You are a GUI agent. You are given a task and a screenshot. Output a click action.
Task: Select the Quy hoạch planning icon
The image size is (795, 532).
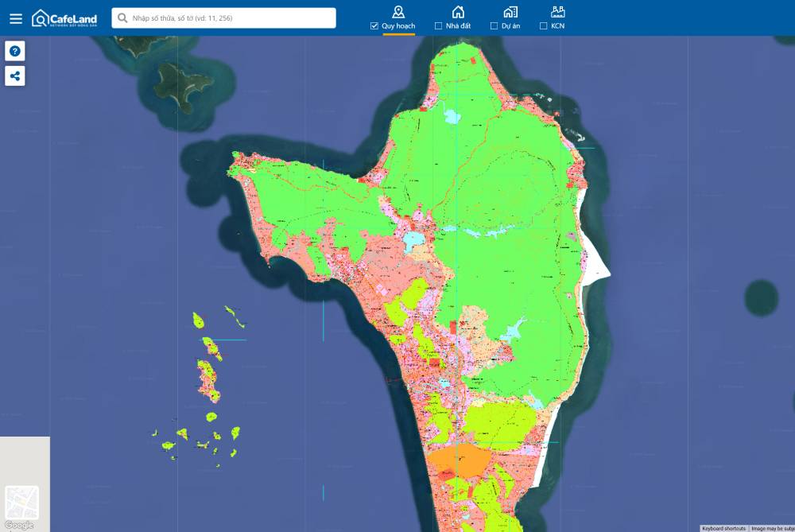pyautogui.click(x=398, y=11)
